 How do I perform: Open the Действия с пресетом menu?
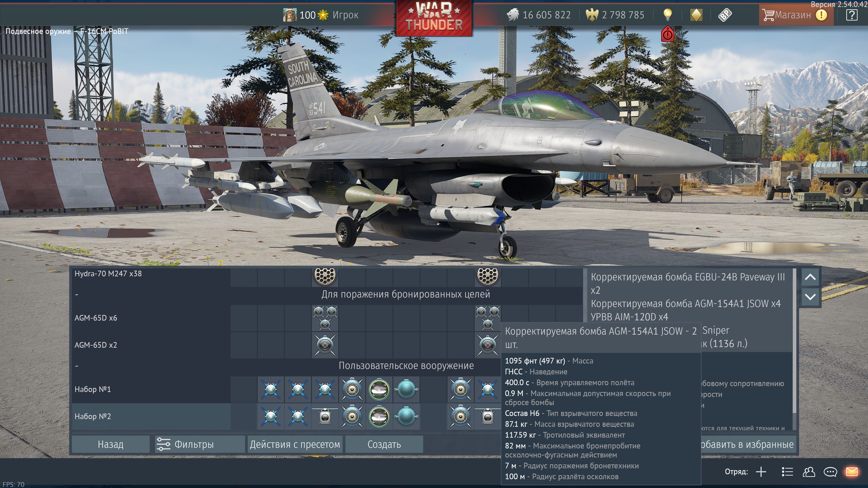click(x=295, y=444)
